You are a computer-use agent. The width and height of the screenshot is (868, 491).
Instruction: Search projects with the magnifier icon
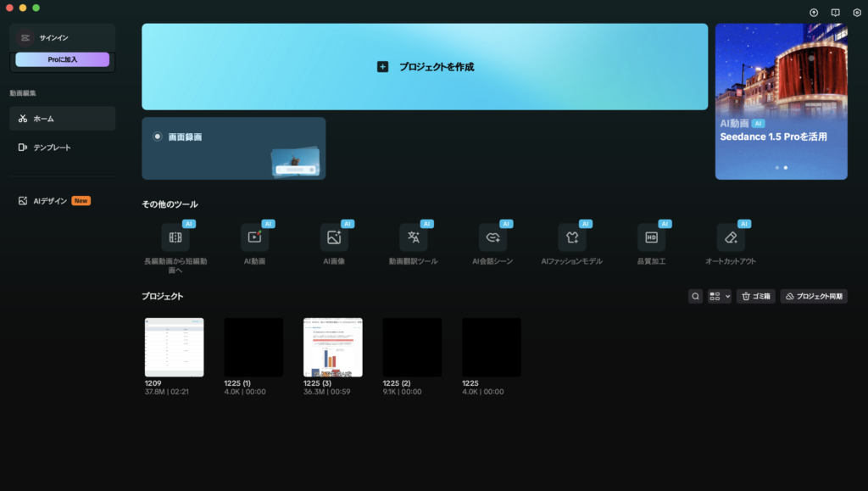coord(695,297)
